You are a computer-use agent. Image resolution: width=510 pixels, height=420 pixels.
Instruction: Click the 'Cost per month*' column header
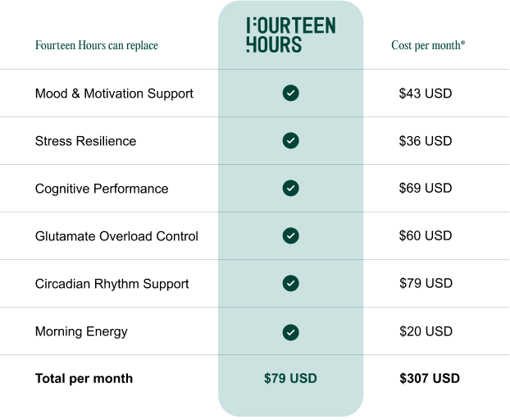coord(428,45)
